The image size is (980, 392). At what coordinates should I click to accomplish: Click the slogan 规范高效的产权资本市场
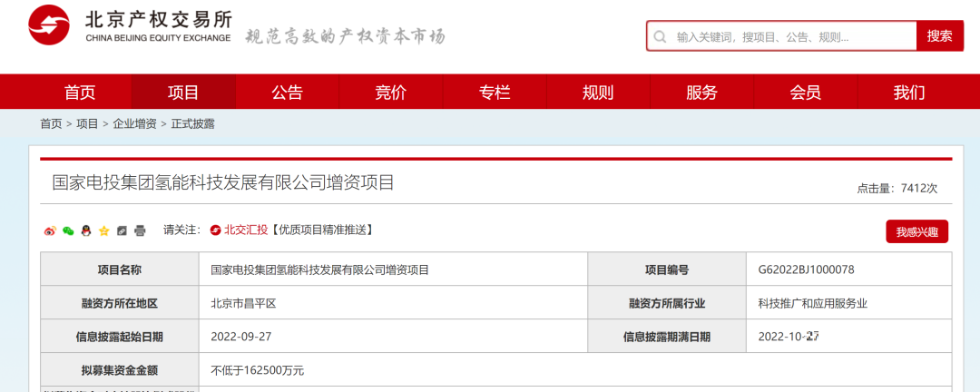[x=345, y=35]
